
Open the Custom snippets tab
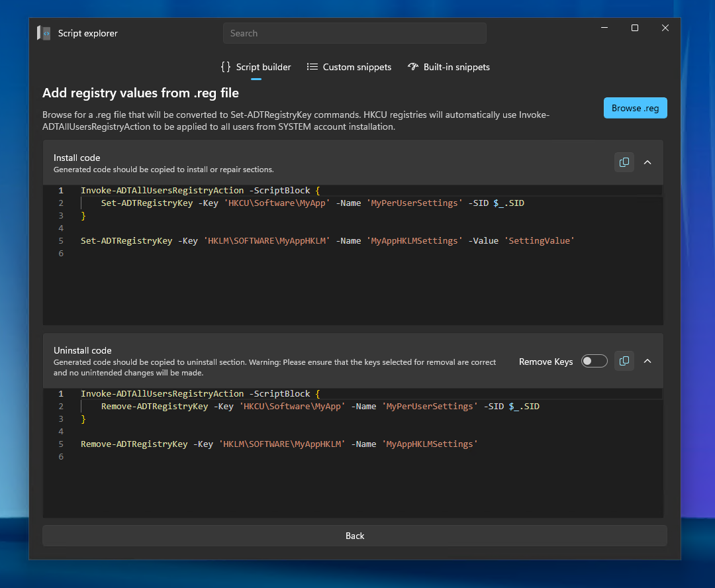click(x=349, y=67)
